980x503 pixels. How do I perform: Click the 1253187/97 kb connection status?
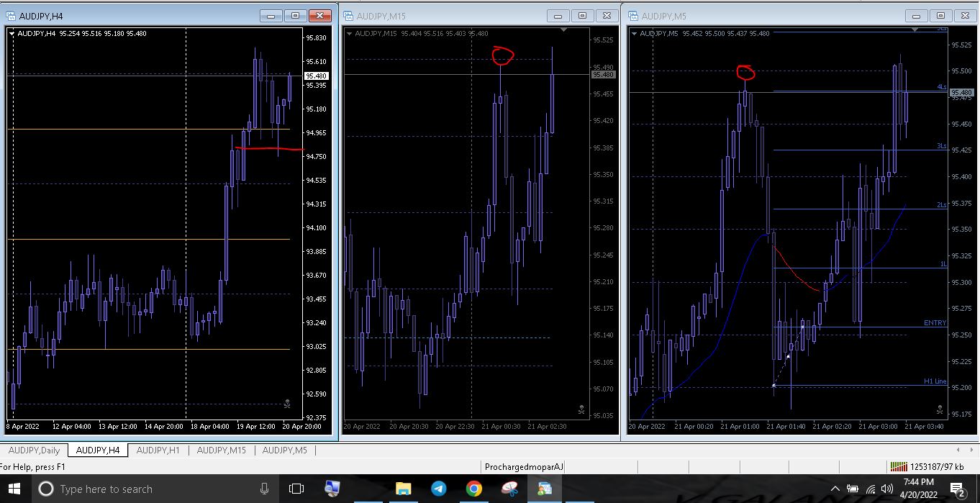pyautogui.click(x=935, y=466)
